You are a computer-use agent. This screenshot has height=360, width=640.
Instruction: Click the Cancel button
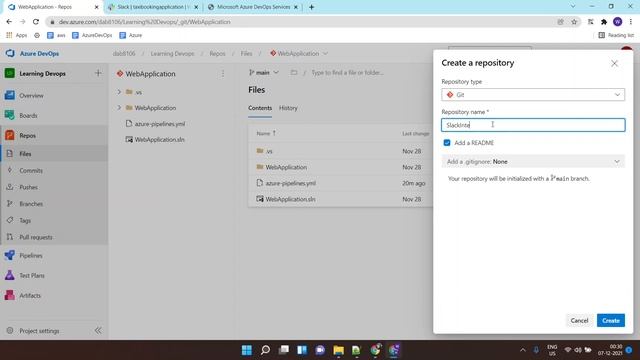(x=579, y=320)
